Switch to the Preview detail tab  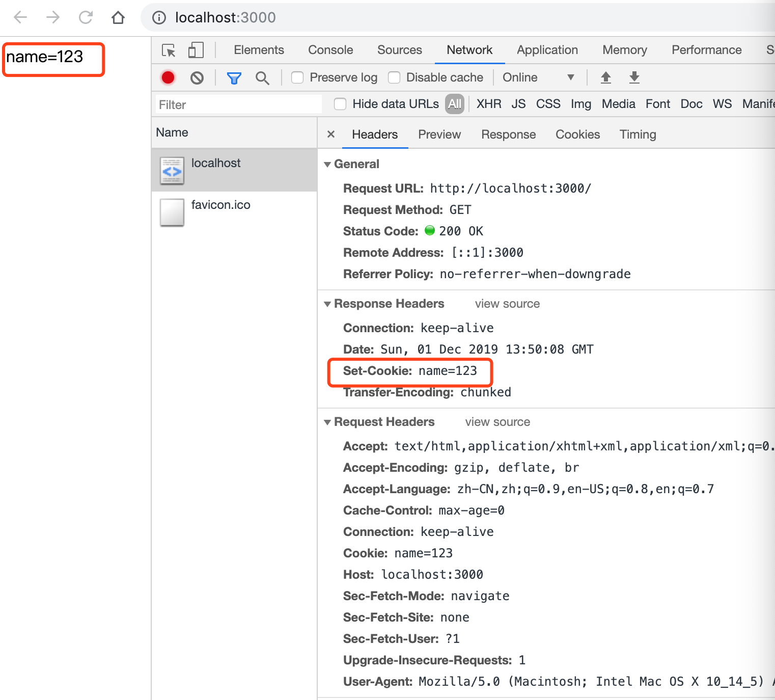pos(439,134)
